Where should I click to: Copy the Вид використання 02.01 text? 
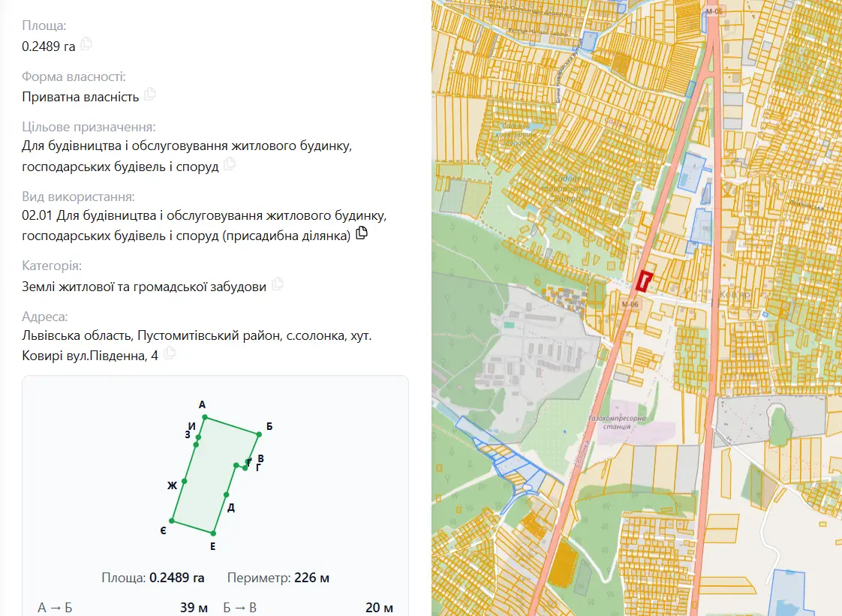pos(362,233)
